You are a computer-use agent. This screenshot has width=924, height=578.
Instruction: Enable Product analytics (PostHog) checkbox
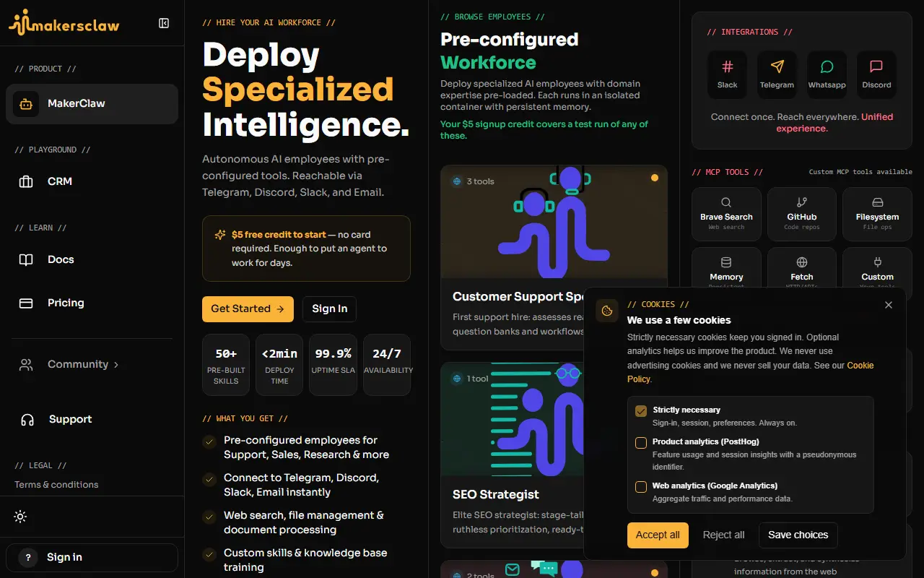[x=640, y=443]
